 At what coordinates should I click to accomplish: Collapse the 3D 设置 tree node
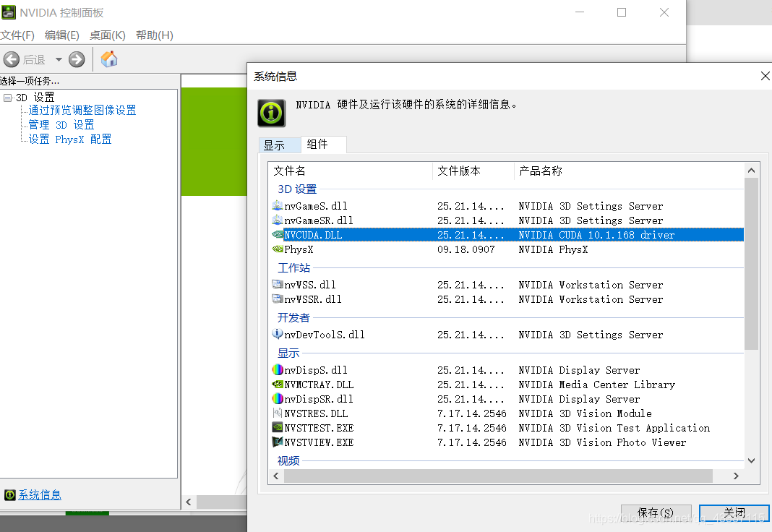click(x=7, y=98)
